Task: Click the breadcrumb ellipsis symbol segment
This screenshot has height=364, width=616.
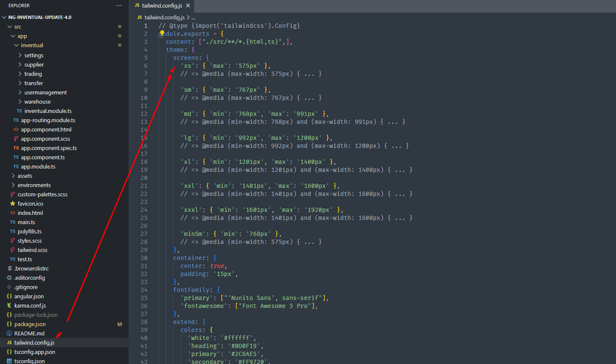Action: [193, 18]
